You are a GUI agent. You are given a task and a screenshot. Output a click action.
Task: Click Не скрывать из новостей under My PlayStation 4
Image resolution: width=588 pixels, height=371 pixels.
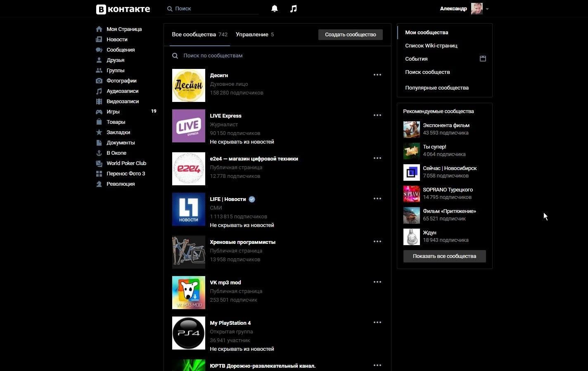point(242,349)
